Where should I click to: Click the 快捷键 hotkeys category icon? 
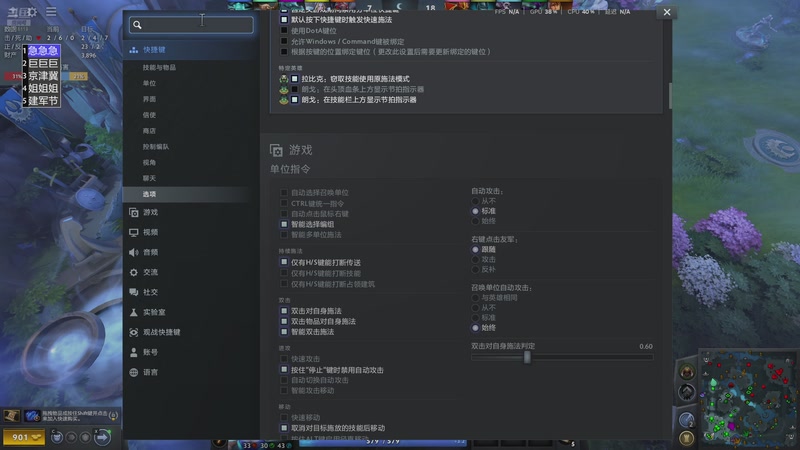134,49
